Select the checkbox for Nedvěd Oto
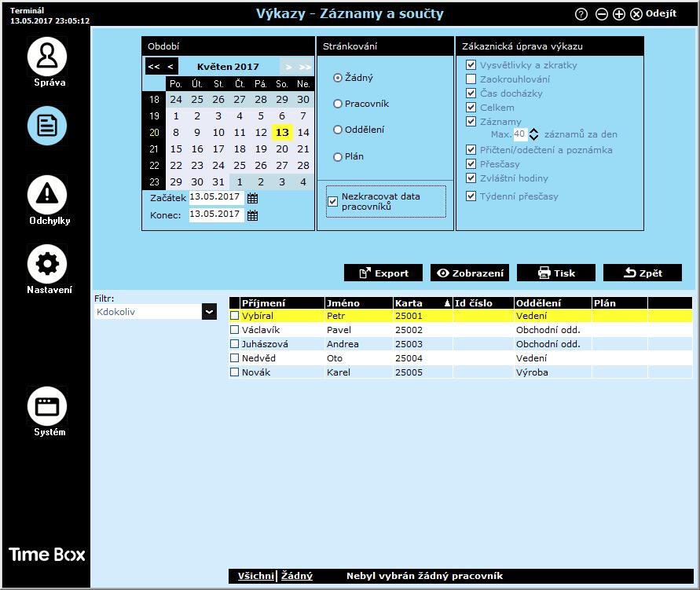The height and width of the screenshot is (590, 700). (234, 358)
